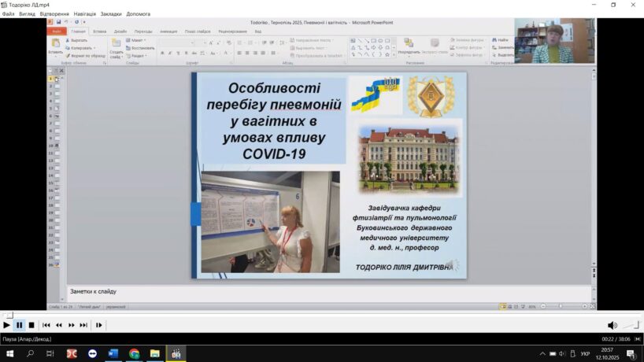Click the rewind (decrease speed) button
This screenshot has height=362, width=644.
pyautogui.click(x=59, y=325)
